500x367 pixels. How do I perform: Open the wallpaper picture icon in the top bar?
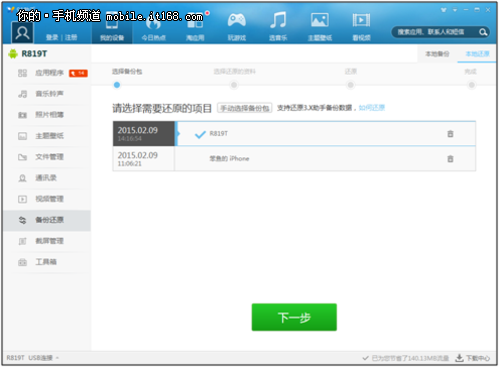320,20
